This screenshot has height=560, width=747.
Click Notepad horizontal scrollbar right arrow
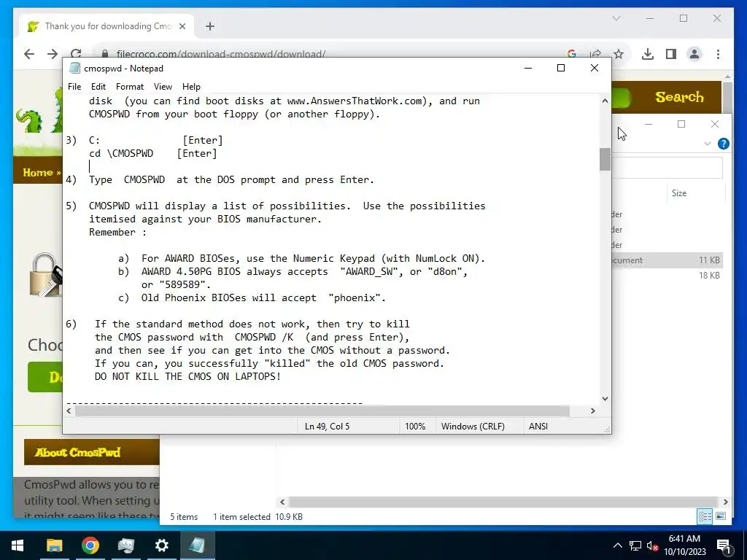pos(592,411)
